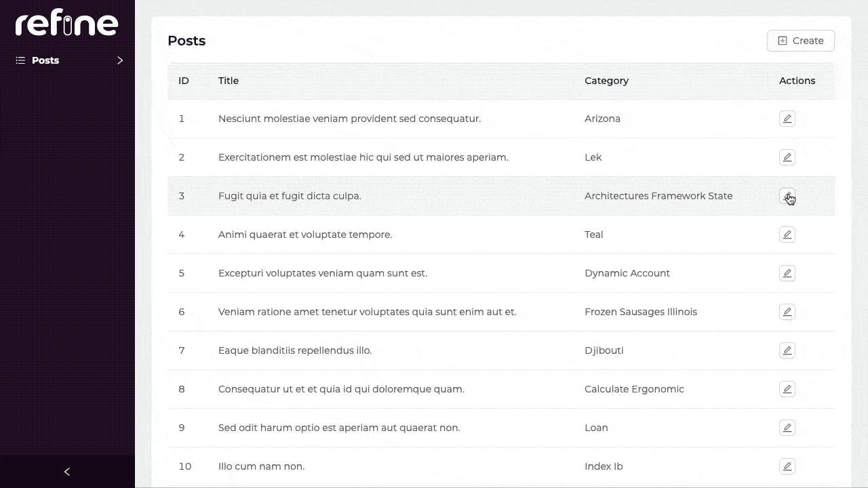Open the Posts sidebar menu item

45,60
